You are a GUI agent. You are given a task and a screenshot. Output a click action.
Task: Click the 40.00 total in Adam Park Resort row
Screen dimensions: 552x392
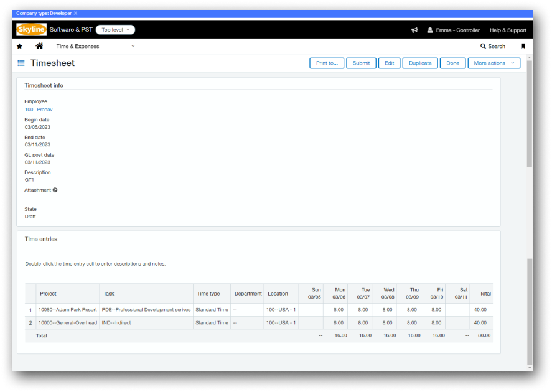(x=480, y=310)
